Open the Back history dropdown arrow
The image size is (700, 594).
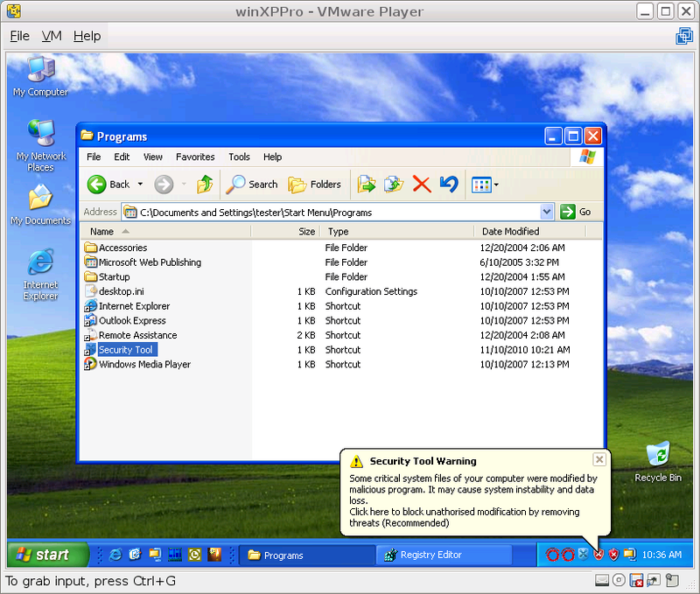[x=140, y=185]
